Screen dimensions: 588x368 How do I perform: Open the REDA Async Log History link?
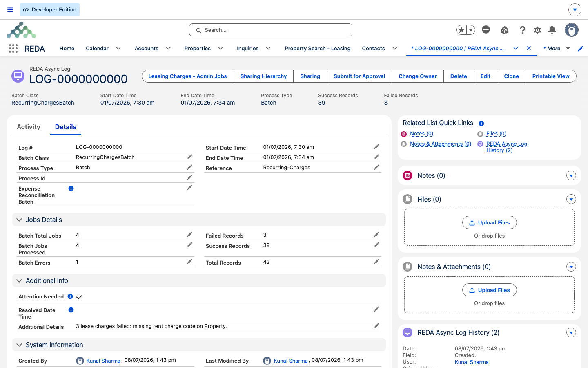(x=507, y=147)
